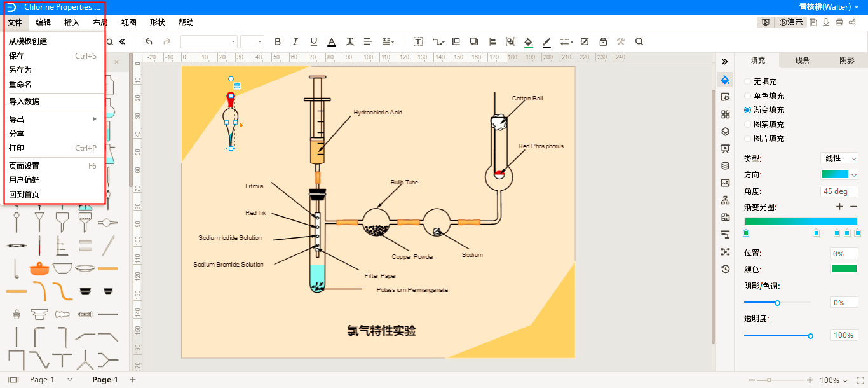Open the image panel icon in right sidebar
This screenshot has height=388, width=868.
click(x=725, y=183)
